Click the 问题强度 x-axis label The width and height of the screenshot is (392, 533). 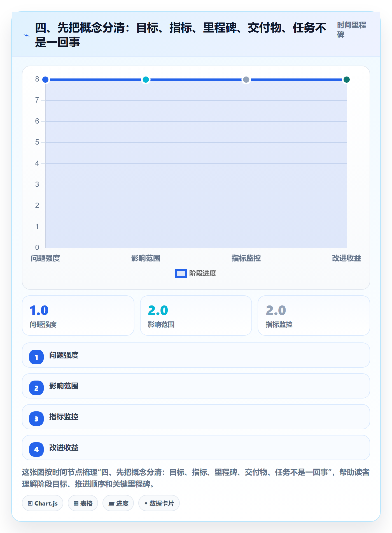pyautogui.click(x=45, y=258)
